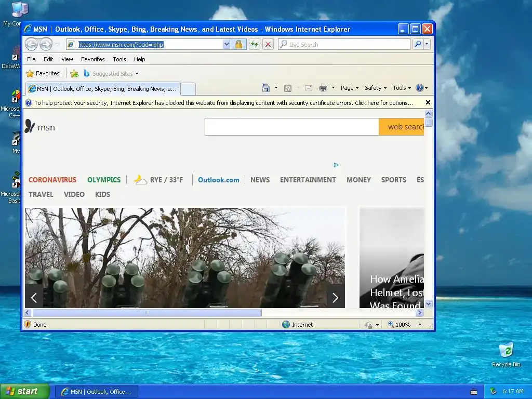Click the msn butterfly logo
The height and width of the screenshot is (399, 532).
tap(30, 126)
